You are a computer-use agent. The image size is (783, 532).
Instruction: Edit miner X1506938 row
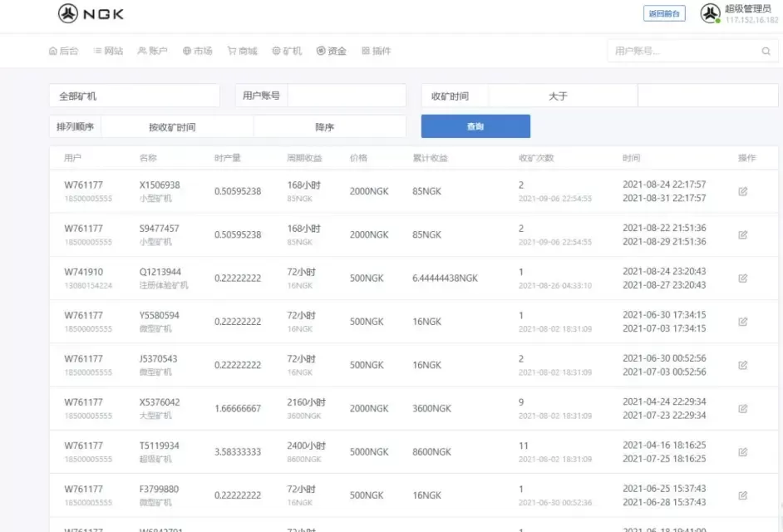(x=742, y=191)
